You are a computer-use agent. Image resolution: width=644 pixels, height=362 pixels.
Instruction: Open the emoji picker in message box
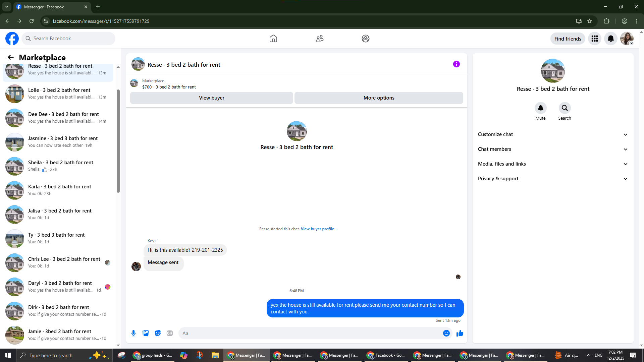coord(446,333)
